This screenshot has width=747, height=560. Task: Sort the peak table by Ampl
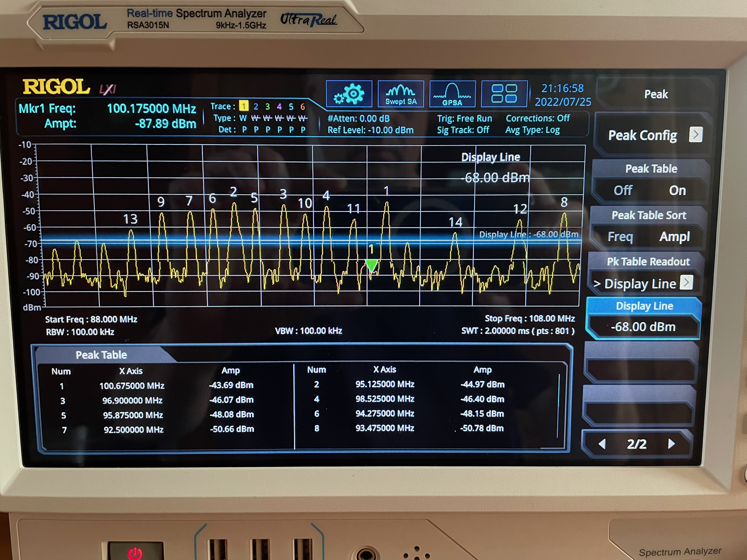pos(674,237)
